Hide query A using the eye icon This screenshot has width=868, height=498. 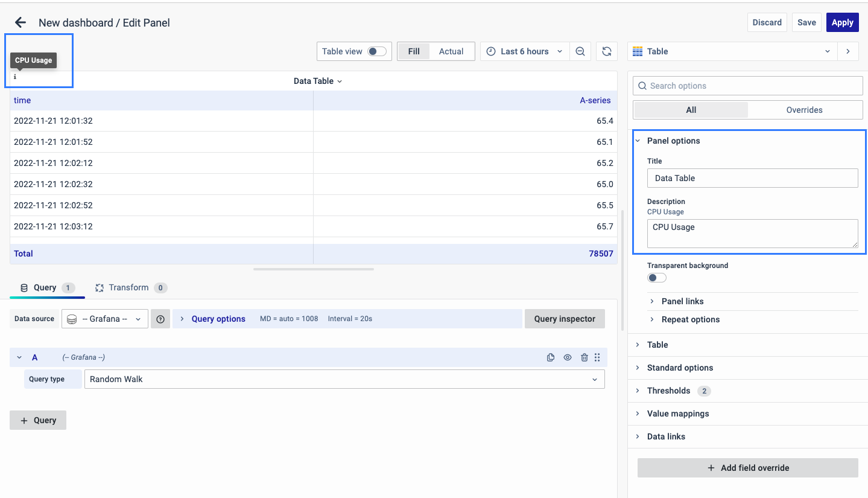tap(568, 357)
